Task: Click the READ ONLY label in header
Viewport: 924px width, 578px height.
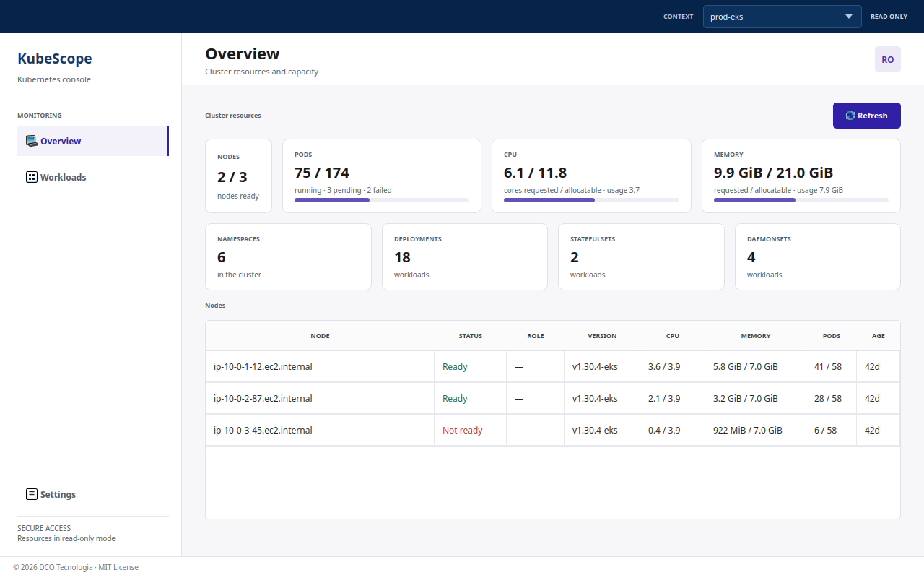Action: [x=889, y=17]
